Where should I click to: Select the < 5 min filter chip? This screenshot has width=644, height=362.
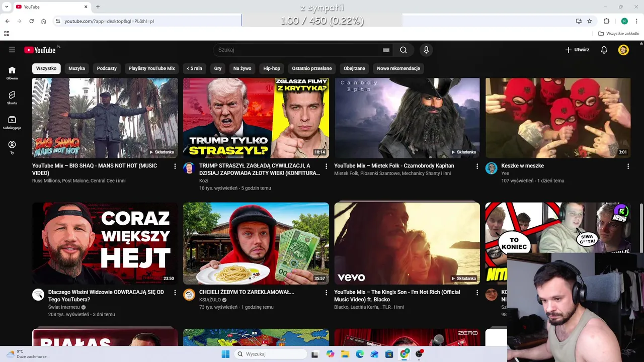click(194, 68)
